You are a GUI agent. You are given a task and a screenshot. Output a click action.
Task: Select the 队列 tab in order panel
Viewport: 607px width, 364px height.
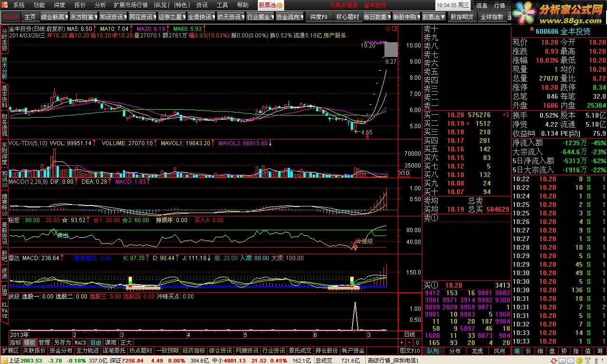click(433, 351)
